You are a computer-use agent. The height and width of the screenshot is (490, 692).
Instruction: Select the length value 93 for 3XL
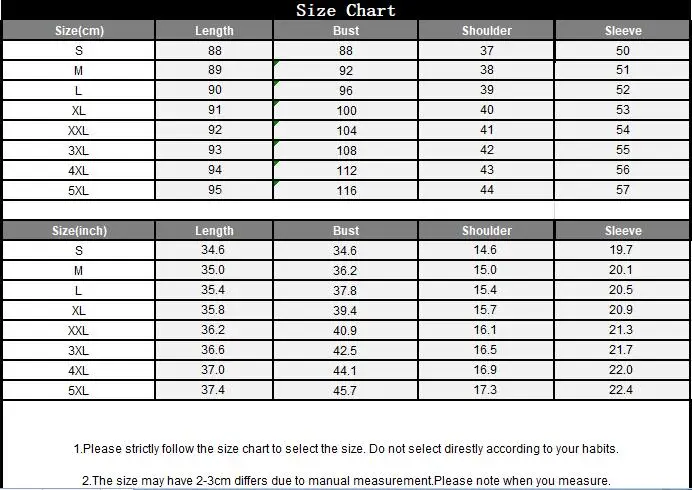(215, 150)
